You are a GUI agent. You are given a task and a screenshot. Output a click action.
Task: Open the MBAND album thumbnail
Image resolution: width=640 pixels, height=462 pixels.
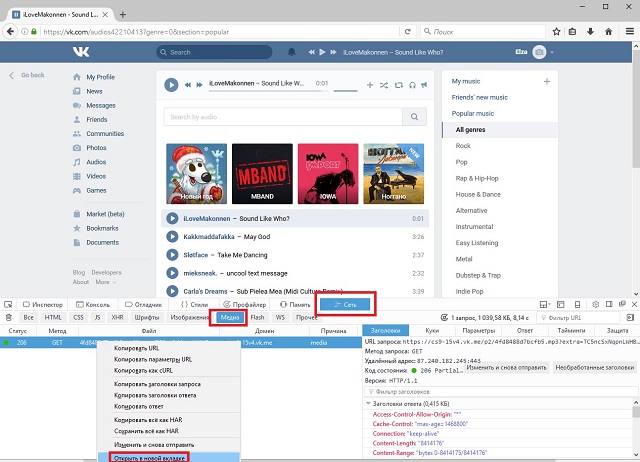pos(262,174)
